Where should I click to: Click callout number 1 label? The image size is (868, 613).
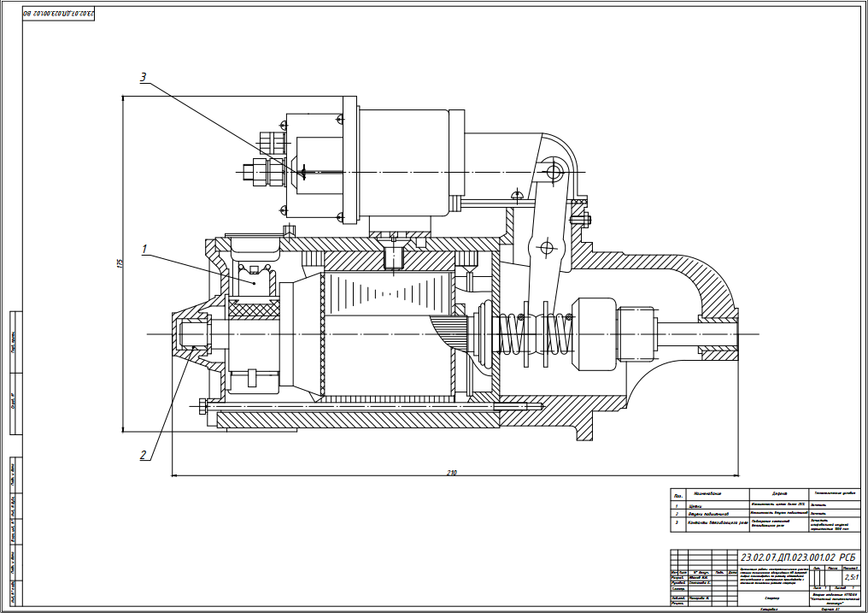click(x=145, y=250)
